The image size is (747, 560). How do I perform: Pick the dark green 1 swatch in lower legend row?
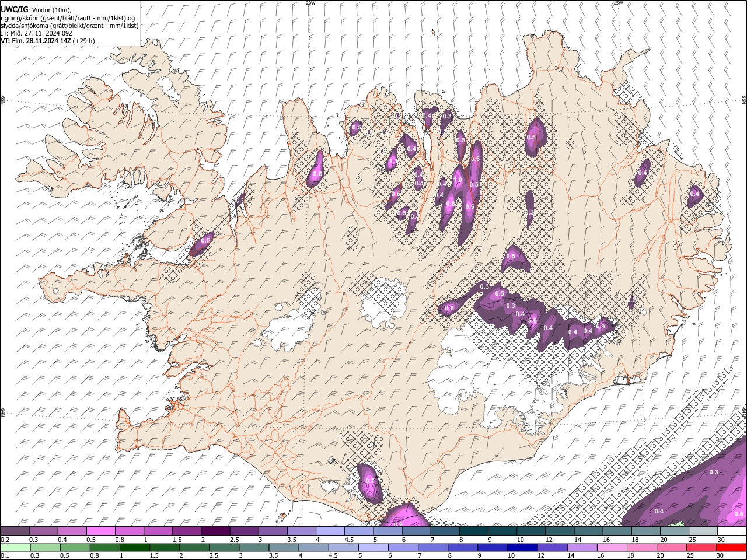(x=134, y=547)
